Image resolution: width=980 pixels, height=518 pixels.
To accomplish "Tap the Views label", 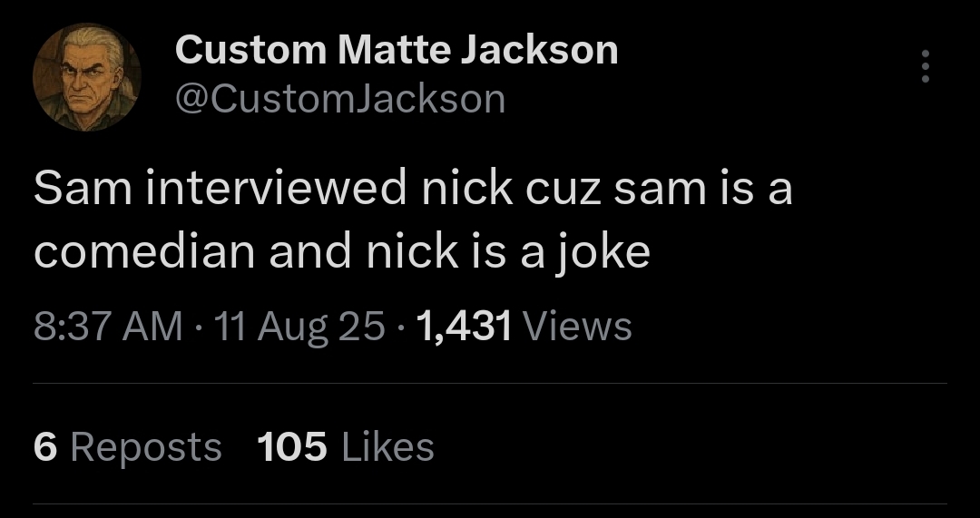I will (x=577, y=326).
